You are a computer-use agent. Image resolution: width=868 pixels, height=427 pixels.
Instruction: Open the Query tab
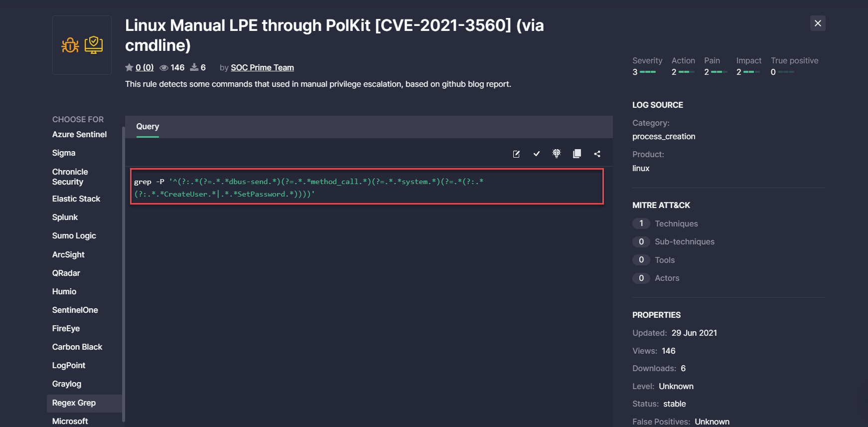[x=147, y=127]
